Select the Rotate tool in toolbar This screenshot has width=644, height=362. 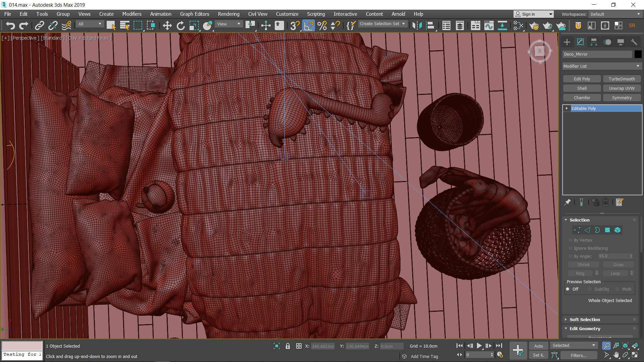(180, 25)
